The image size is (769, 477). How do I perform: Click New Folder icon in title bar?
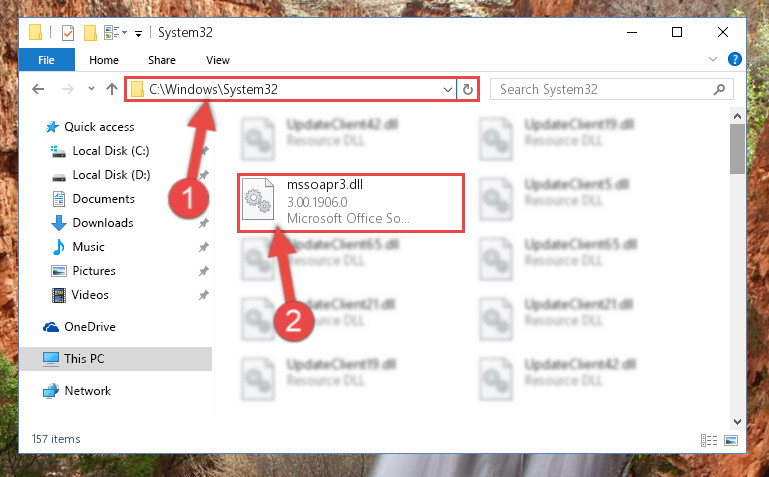[90, 33]
